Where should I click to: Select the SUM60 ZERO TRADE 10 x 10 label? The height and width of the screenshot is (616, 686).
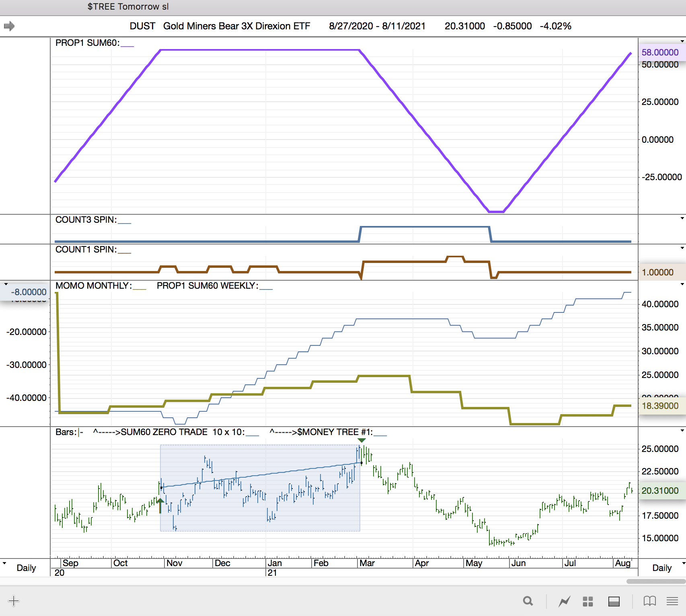(x=169, y=432)
